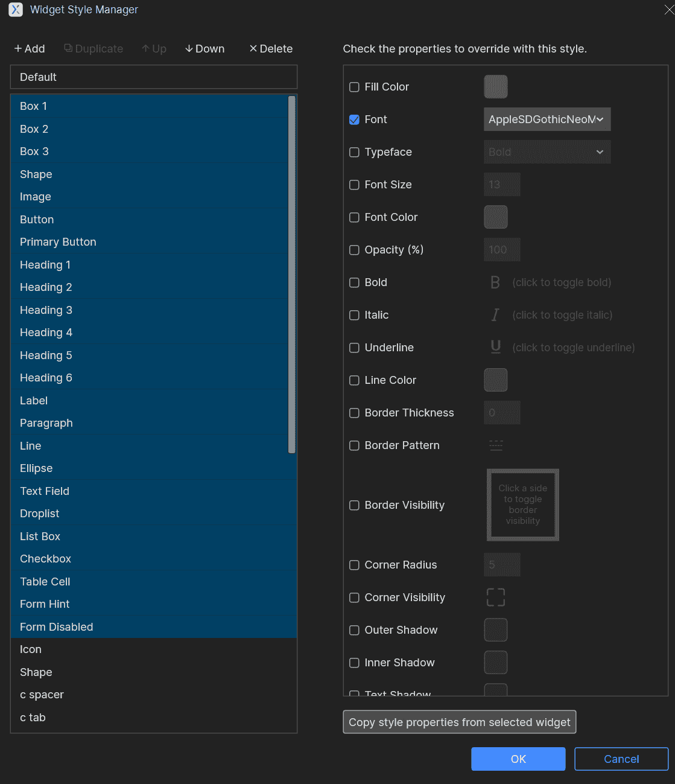This screenshot has height=784, width=675.
Task: Select the Box 3 style
Action: 150,151
